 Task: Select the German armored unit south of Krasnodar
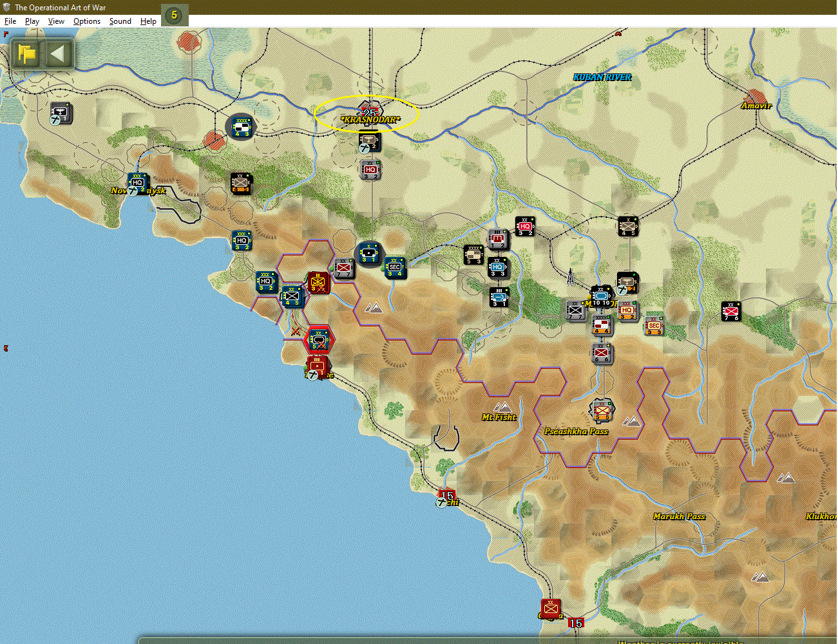369,253
